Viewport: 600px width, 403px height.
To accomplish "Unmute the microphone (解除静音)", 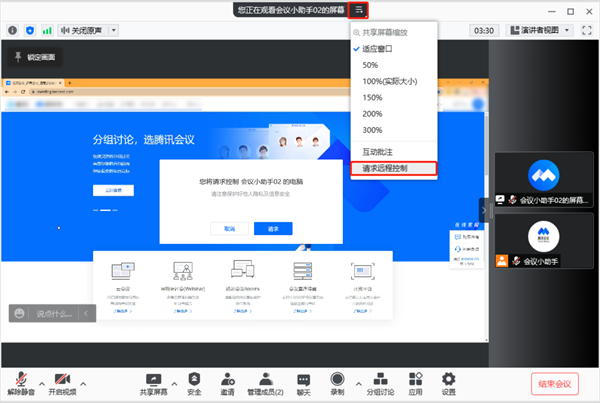I will 20,381.
